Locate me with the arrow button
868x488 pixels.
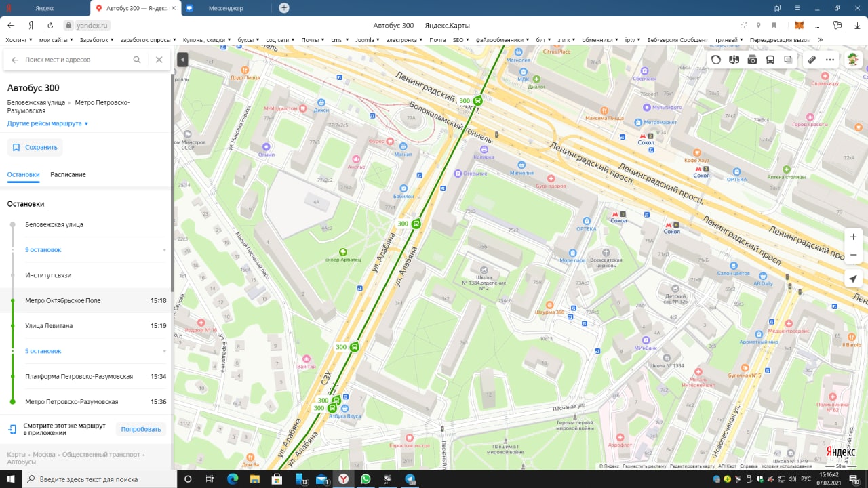coord(853,279)
